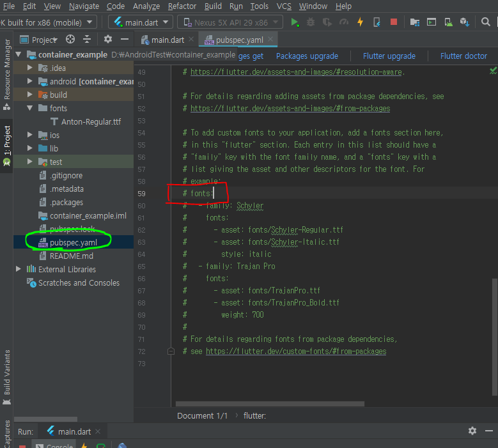Close the main.dart editor tab
The image size is (498, 448).
coord(191,39)
